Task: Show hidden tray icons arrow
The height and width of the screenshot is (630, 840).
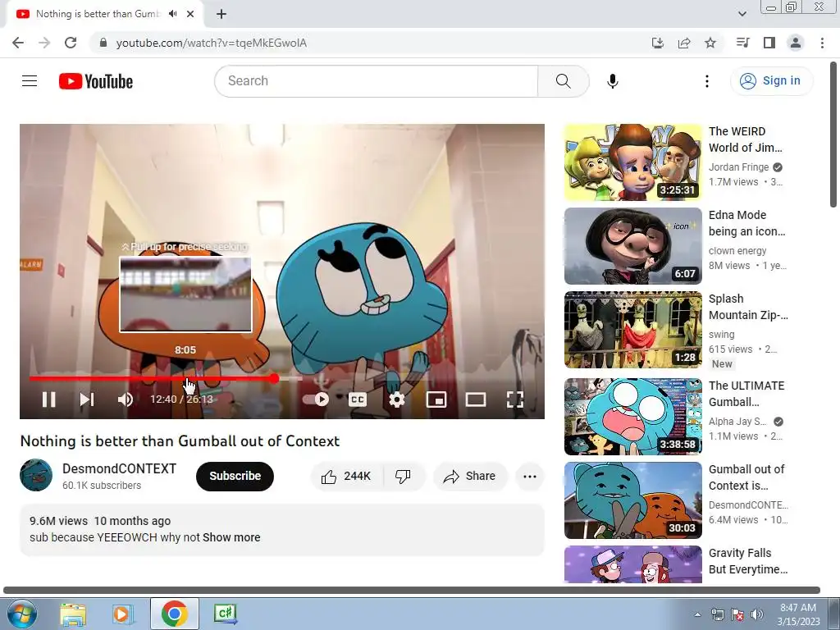Action: click(697, 614)
